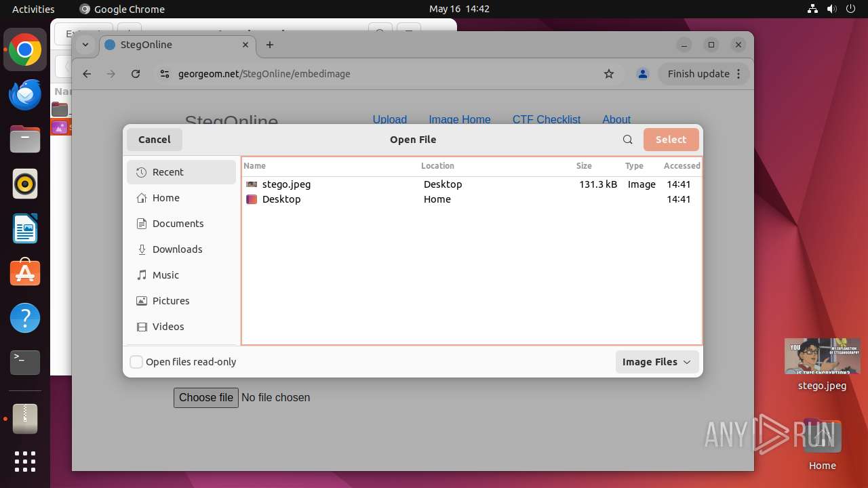Open Rhythmbox from dock
This screenshot has height=488, width=868.
pos(25,184)
